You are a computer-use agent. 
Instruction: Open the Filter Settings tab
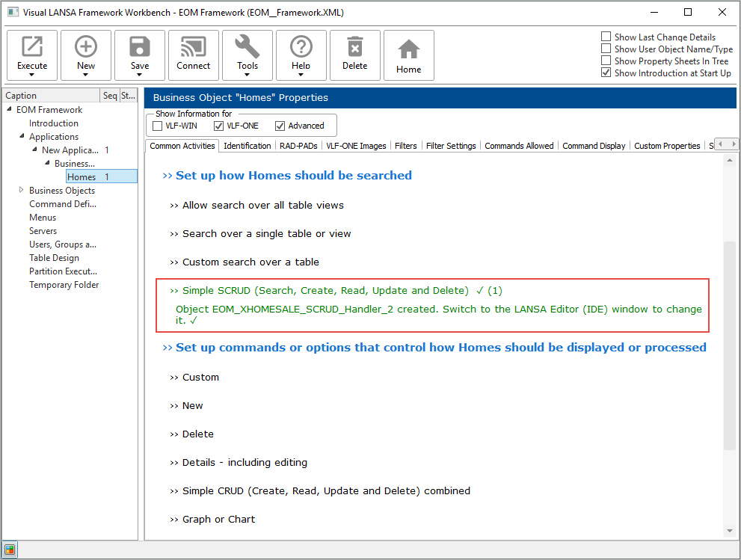(451, 146)
